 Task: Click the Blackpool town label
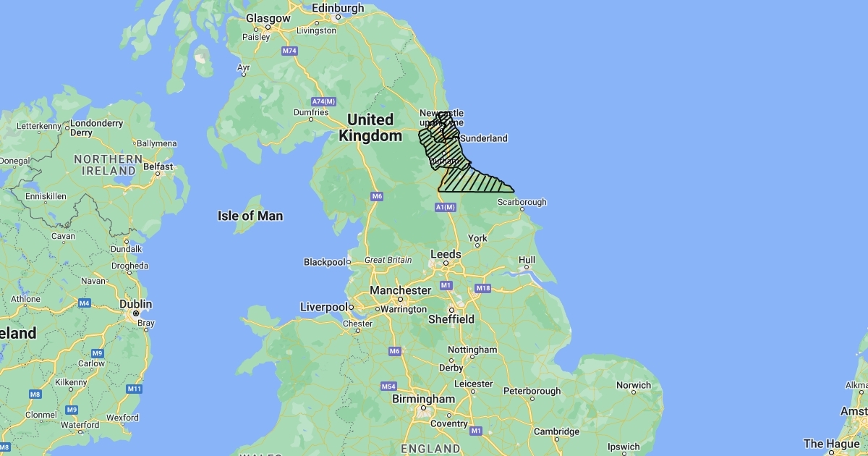tap(324, 262)
